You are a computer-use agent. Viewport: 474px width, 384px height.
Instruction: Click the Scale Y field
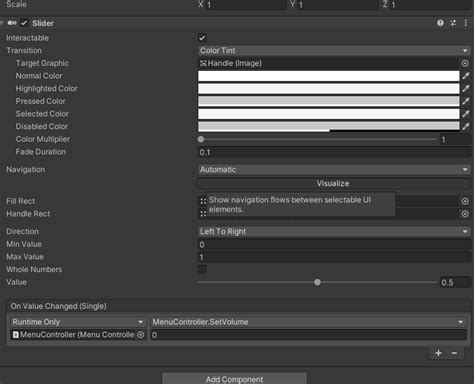(x=338, y=5)
